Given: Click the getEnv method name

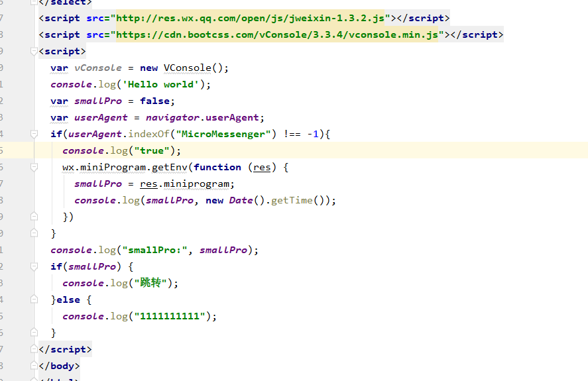Looking at the screenshot, I should coord(170,167).
